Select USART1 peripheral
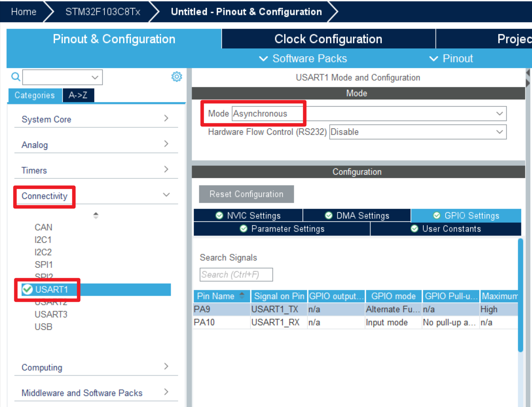Viewport: 532px width, 407px height. tap(96, 289)
